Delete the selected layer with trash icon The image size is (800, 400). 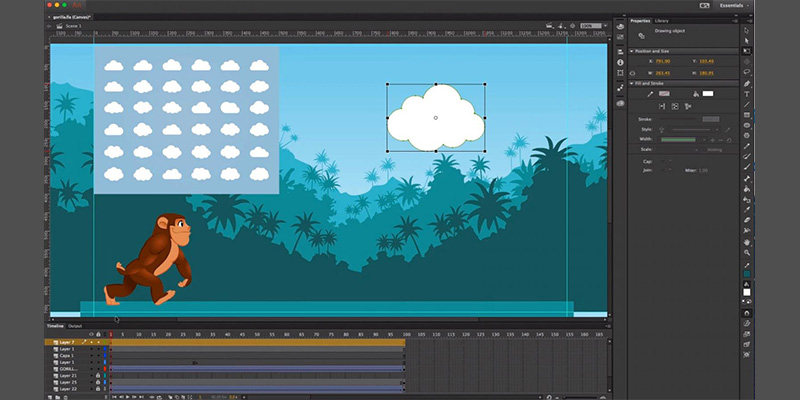(65, 397)
